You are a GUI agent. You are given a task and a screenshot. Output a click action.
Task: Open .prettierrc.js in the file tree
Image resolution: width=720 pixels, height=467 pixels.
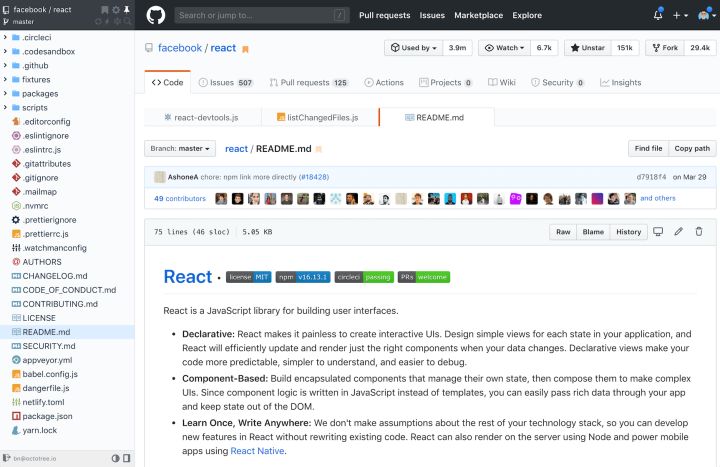coord(45,234)
